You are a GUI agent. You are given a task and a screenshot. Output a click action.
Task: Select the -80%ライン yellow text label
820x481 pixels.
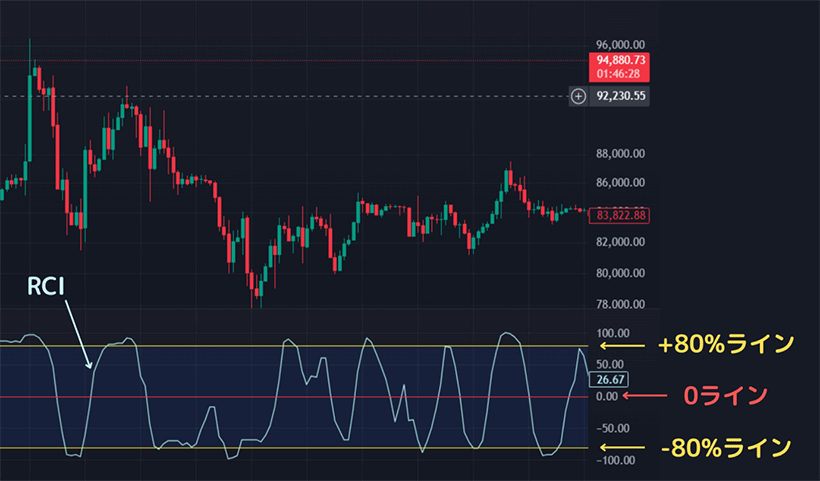pyautogui.click(x=725, y=446)
